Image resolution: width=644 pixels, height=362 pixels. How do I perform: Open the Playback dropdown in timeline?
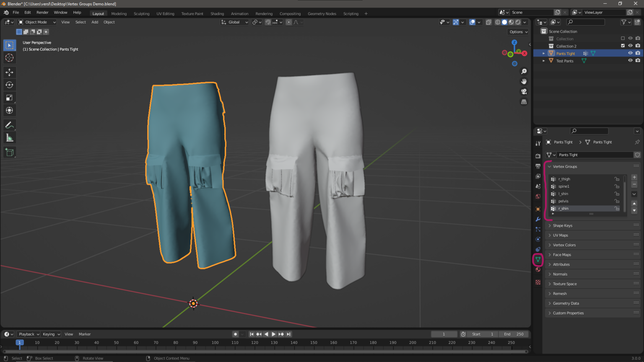pos(29,334)
